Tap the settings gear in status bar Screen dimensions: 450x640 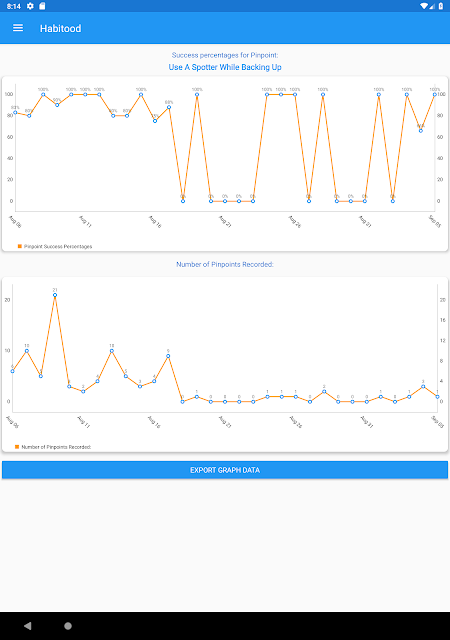(x=30, y=6)
